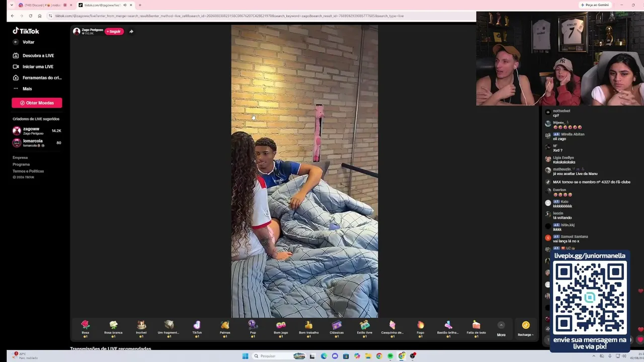Image resolution: width=644 pixels, height=362 pixels.
Task: Send the Clássicas gift
Action: click(x=337, y=328)
